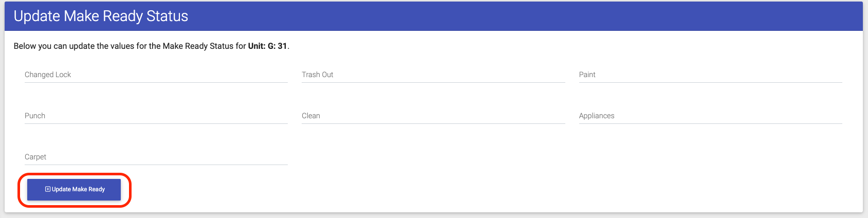This screenshot has width=868, height=218.
Task: Click the Carpet input field
Action: pyautogui.click(x=156, y=157)
